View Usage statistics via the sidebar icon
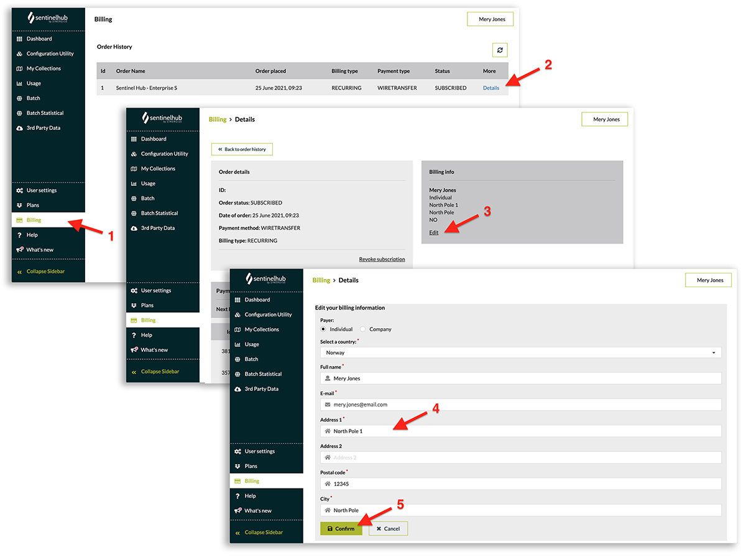This screenshot has height=560, width=746. coord(19,83)
